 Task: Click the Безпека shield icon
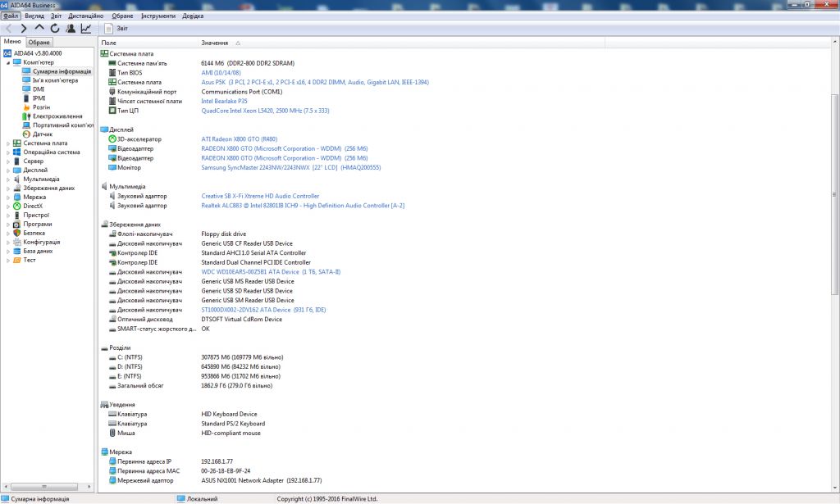16,234
